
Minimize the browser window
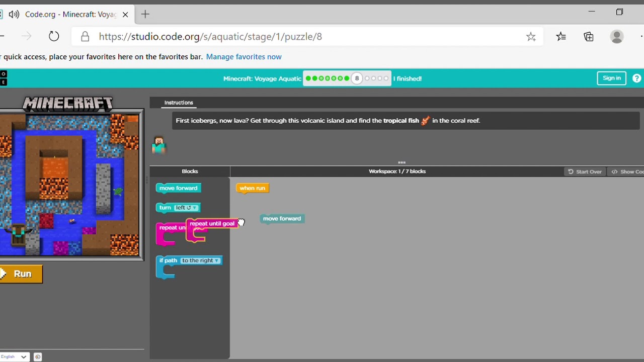[x=592, y=12]
